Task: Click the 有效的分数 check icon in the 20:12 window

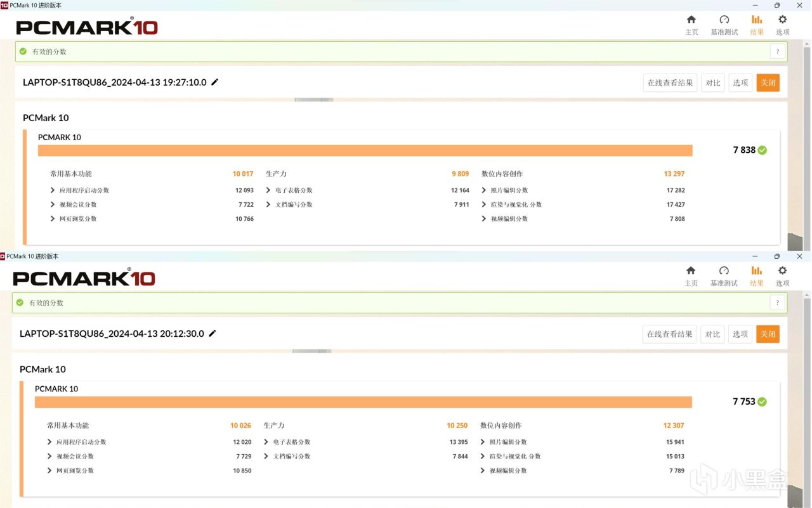Action: tap(20, 303)
